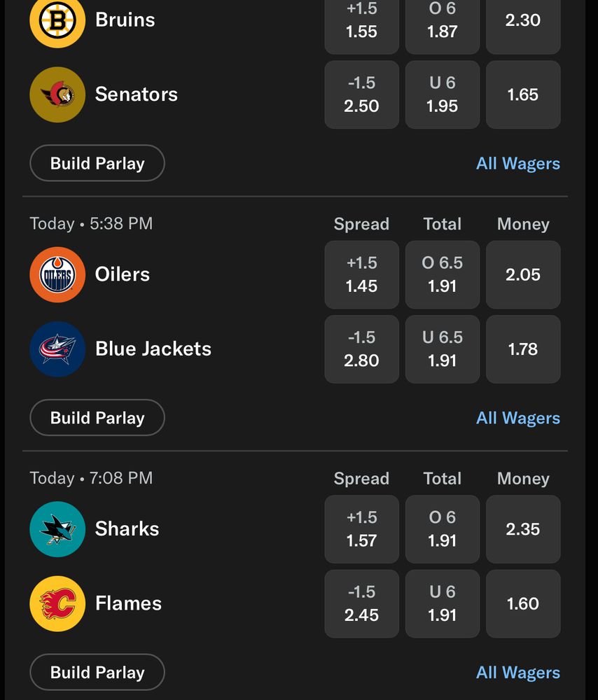View All Wagers for Bruins game
Screen dimensions: 598x700
tap(518, 163)
